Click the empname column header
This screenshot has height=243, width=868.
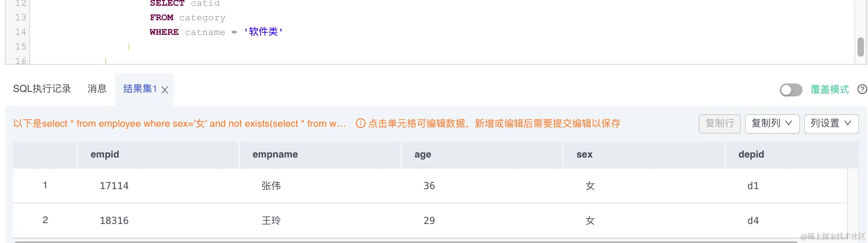[320, 154]
